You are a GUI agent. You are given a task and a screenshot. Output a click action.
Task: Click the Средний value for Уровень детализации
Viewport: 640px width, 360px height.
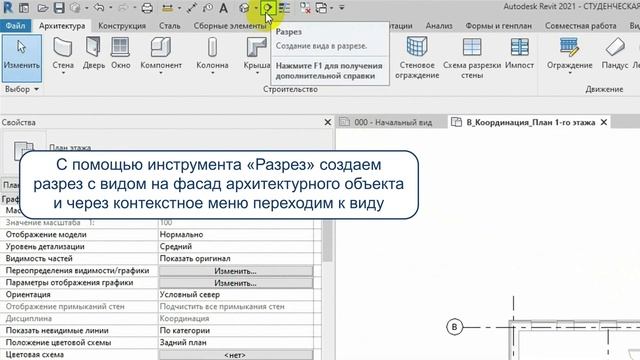coord(236,247)
